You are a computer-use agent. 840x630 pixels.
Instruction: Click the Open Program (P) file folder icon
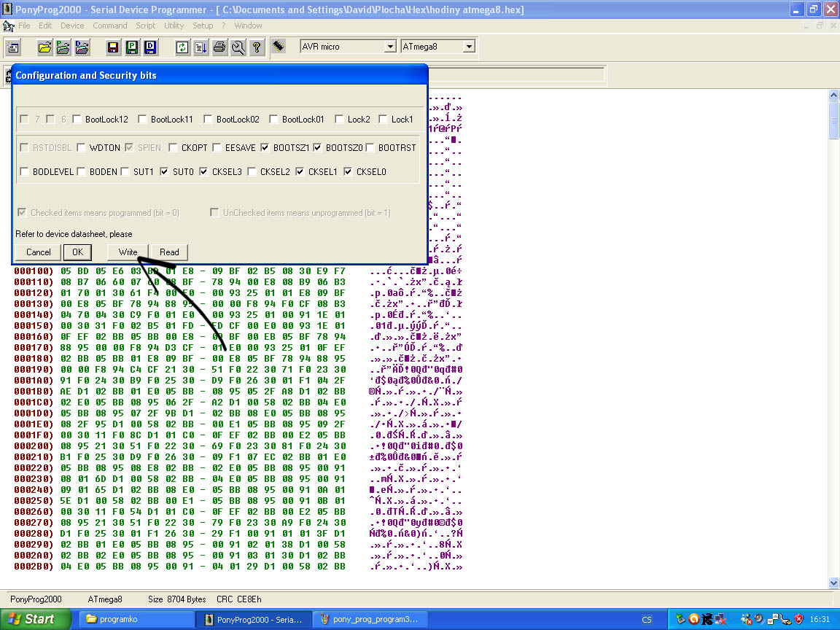pos(63,47)
